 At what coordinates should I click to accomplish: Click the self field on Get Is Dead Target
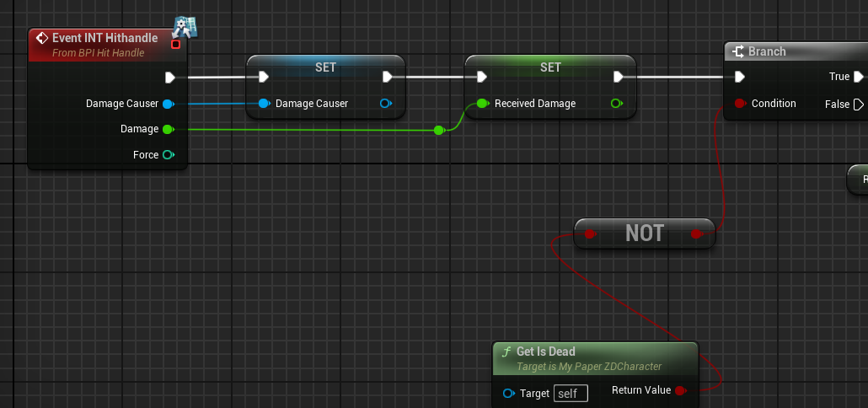tap(571, 394)
